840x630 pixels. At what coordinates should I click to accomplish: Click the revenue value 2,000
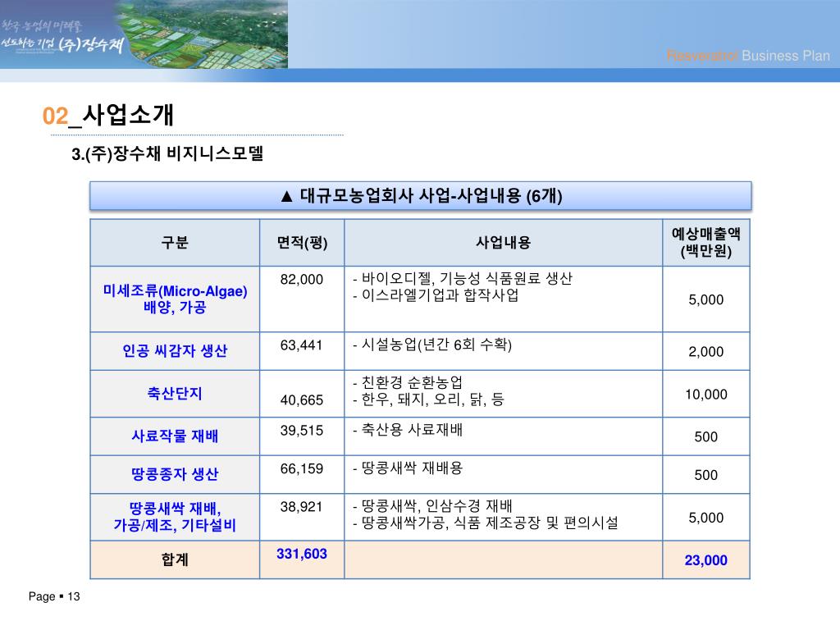coord(705,351)
